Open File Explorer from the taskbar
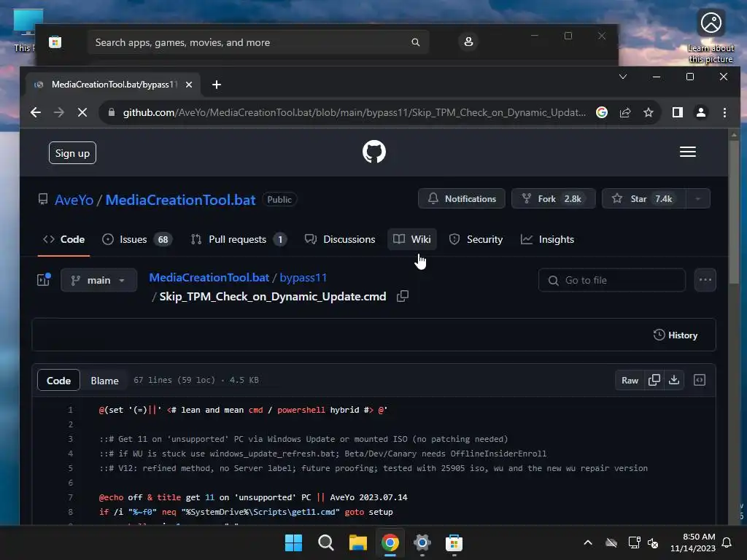This screenshot has height=560, width=747. pyautogui.click(x=357, y=542)
